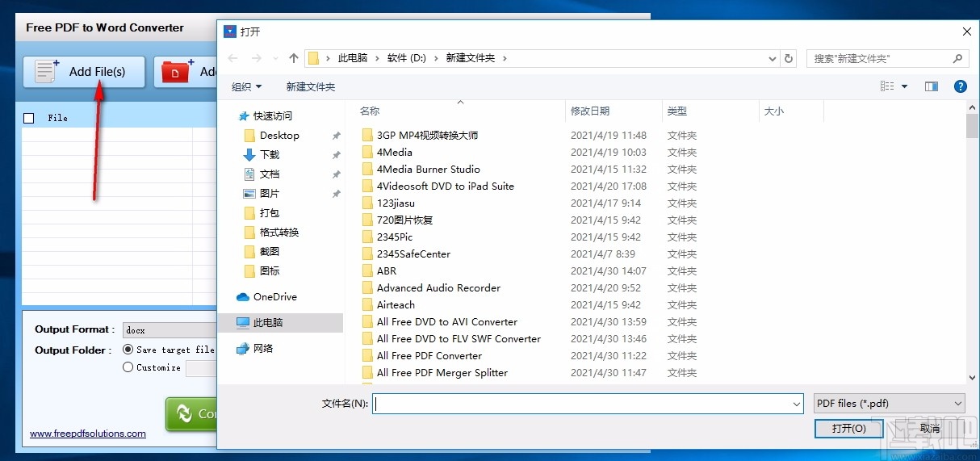Select 快速访问 in navigation pane
Viewport: 980px width, 461px height.
pyautogui.click(x=273, y=116)
